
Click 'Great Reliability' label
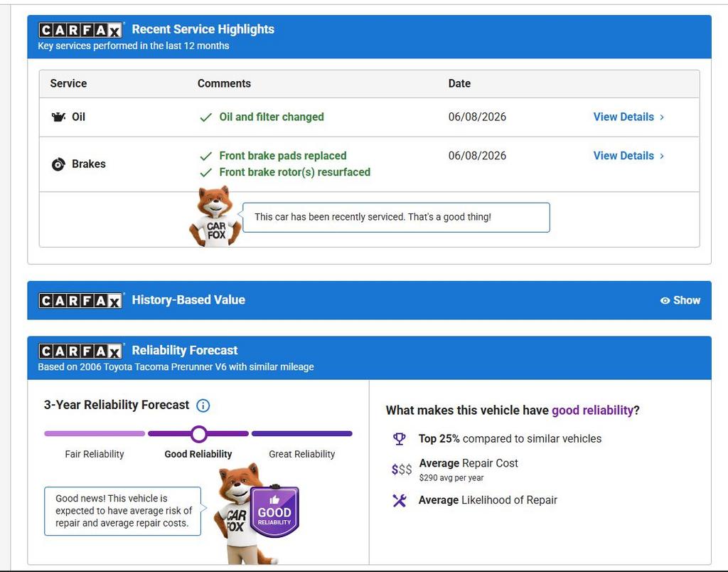point(301,455)
